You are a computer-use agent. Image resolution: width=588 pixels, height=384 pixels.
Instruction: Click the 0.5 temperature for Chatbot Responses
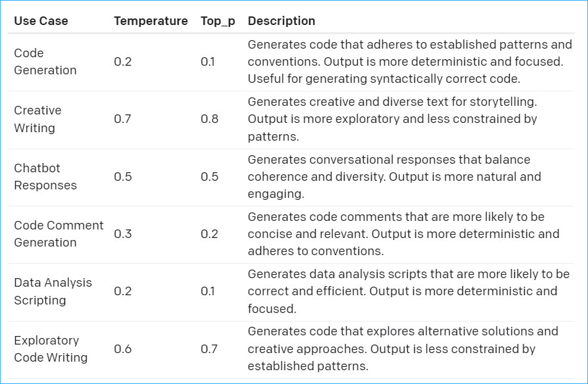pos(122,177)
